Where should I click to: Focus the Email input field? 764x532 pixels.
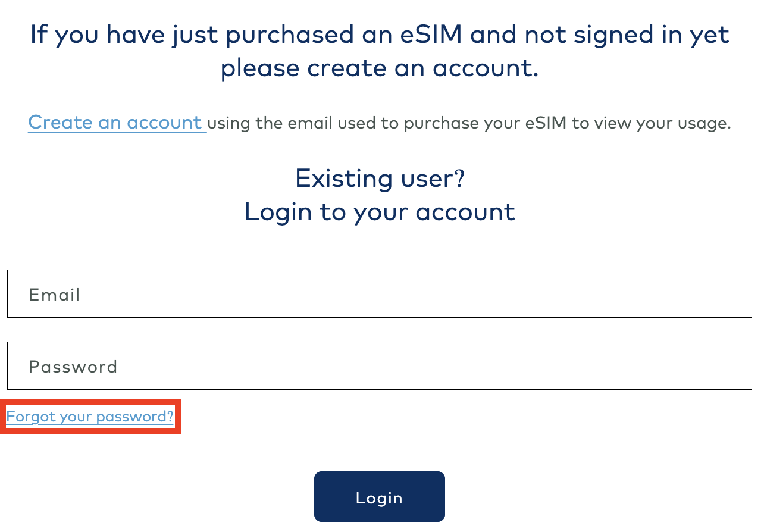[380, 294]
